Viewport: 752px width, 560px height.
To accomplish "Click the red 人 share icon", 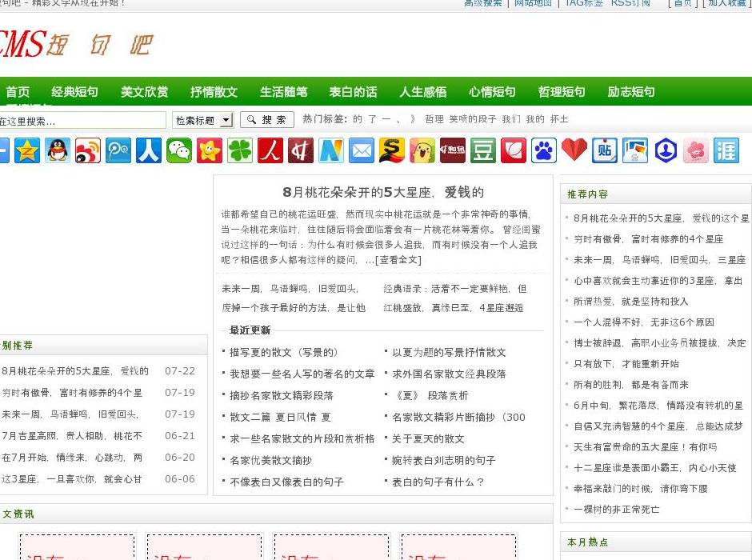I will (x=270, y=150).
